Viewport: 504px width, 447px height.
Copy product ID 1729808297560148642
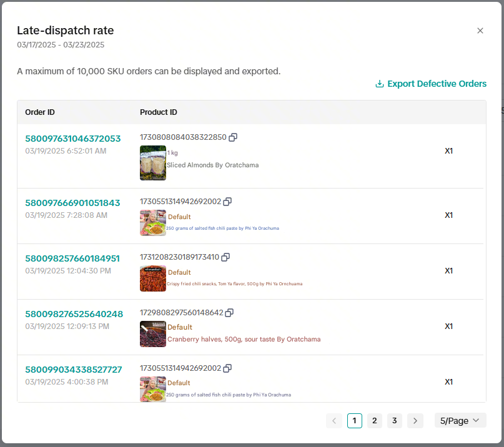[x=229, y=313]
